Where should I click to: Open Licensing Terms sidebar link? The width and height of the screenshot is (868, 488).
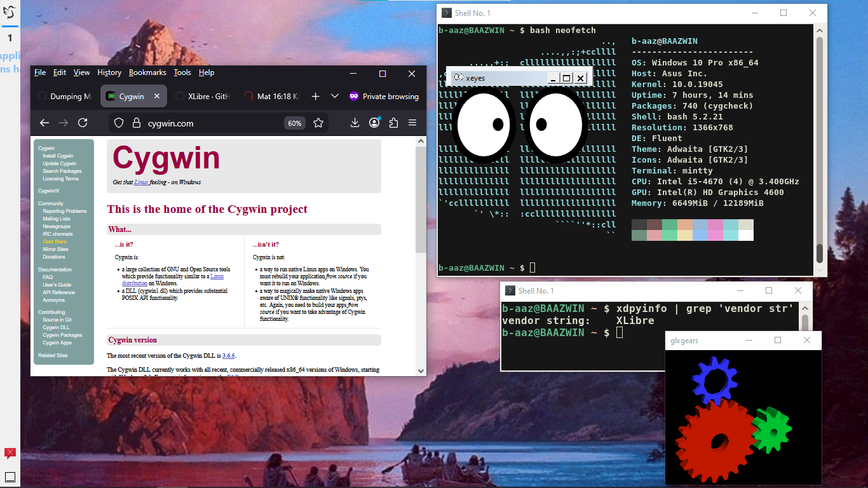point(60,179)
